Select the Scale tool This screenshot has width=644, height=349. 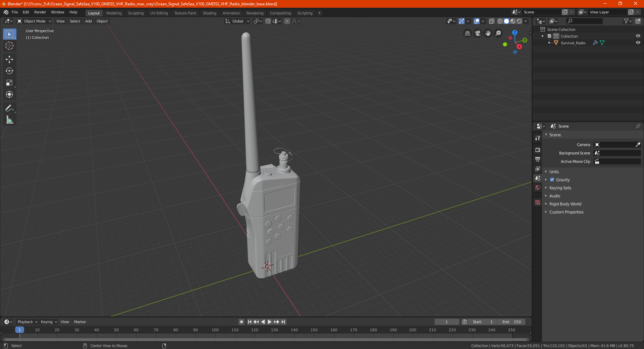coord(9,83)
